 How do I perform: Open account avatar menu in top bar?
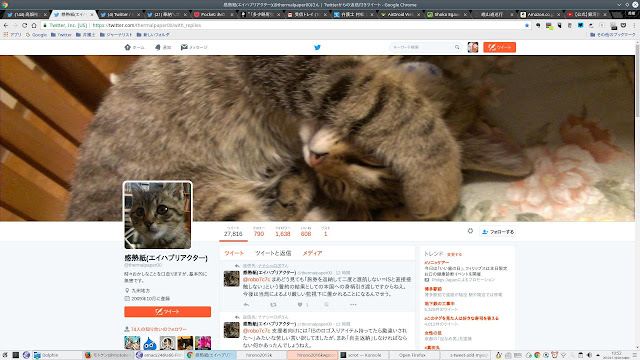click(x=473, y=47)
